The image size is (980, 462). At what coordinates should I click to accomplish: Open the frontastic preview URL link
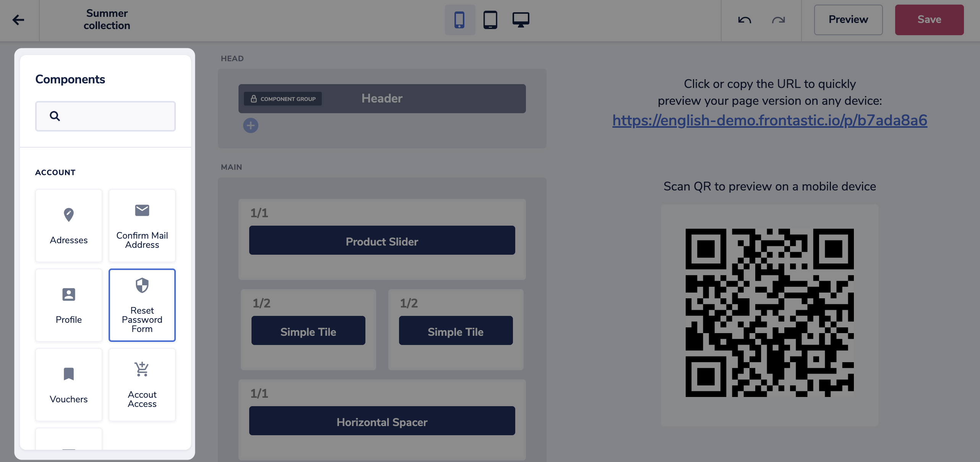tap(770, 120)
